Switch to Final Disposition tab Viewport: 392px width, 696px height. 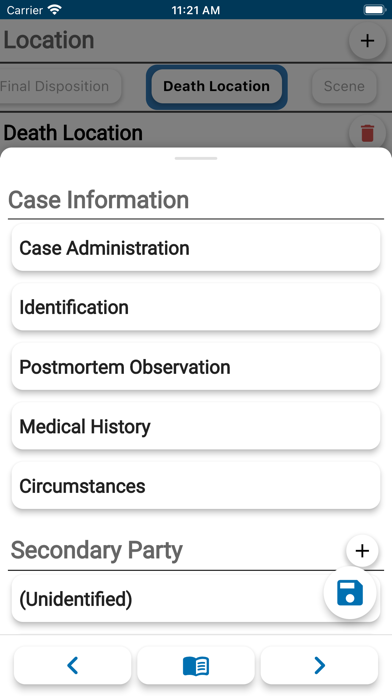coord(60,86)
